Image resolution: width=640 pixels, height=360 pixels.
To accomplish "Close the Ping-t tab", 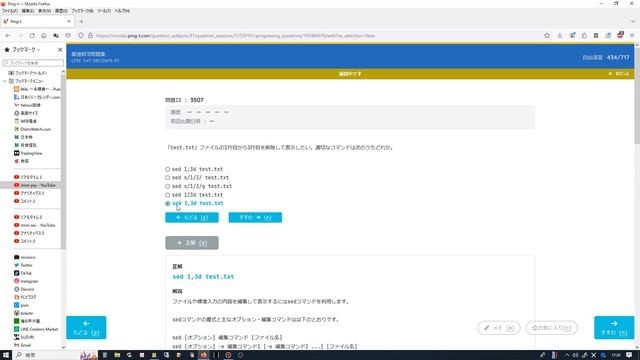I will (x=69, y=21).
